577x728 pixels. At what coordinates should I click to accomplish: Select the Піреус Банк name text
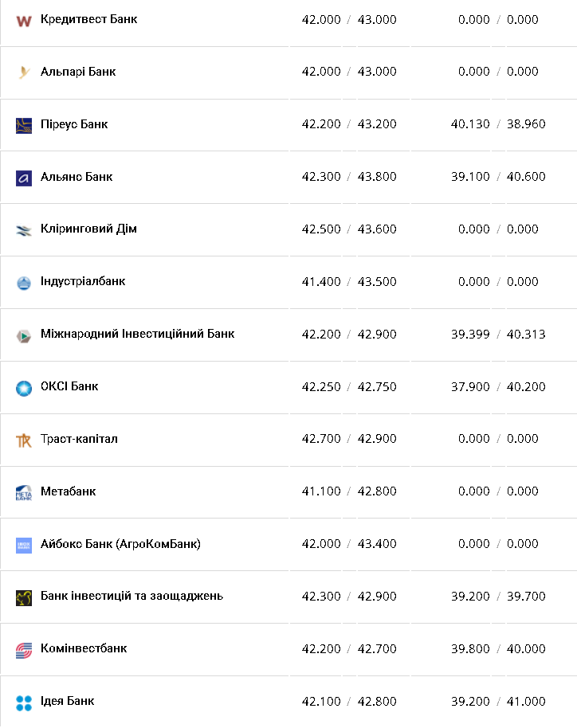point(74,124)
